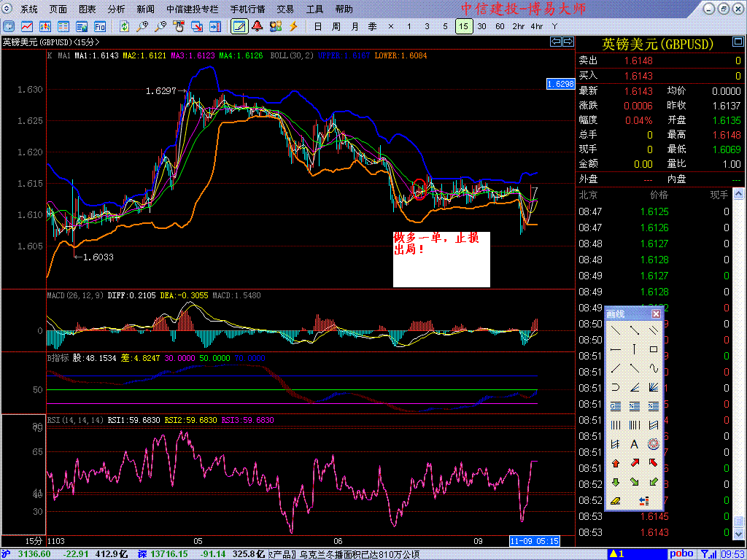Image resolution: width=747 pixels, height=560 pixels.
Task: Select the sine wave curve drawing tool
Action: (x=653, y=367)
